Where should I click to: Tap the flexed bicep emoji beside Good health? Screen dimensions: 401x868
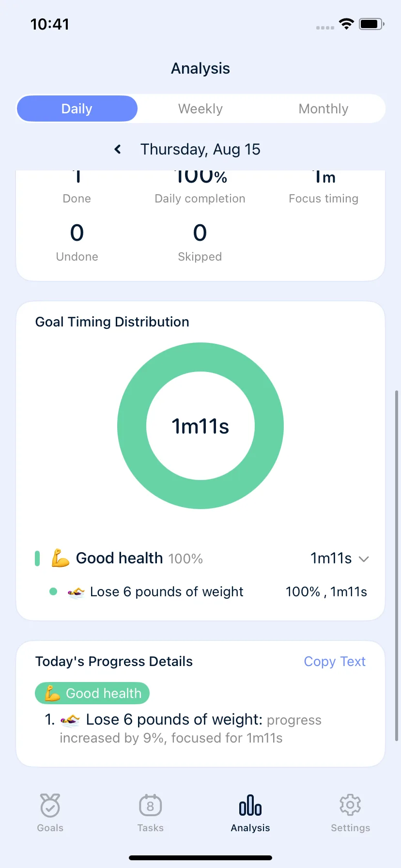[x=61, y=558]
